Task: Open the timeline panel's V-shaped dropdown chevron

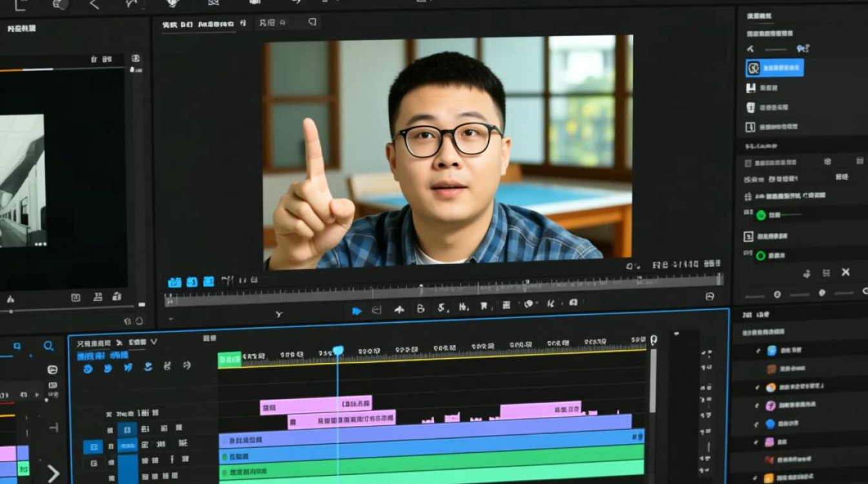Action: pos(153,341)
